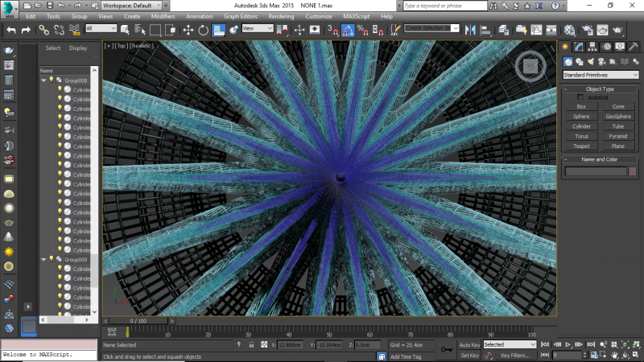Screen dimensions: 644x362
Task: Open the MAXScript menu
Action: click(x=357, y=16)
